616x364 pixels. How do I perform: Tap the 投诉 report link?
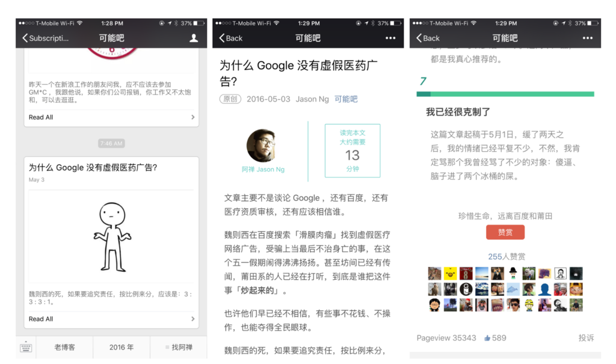[586, 338]
